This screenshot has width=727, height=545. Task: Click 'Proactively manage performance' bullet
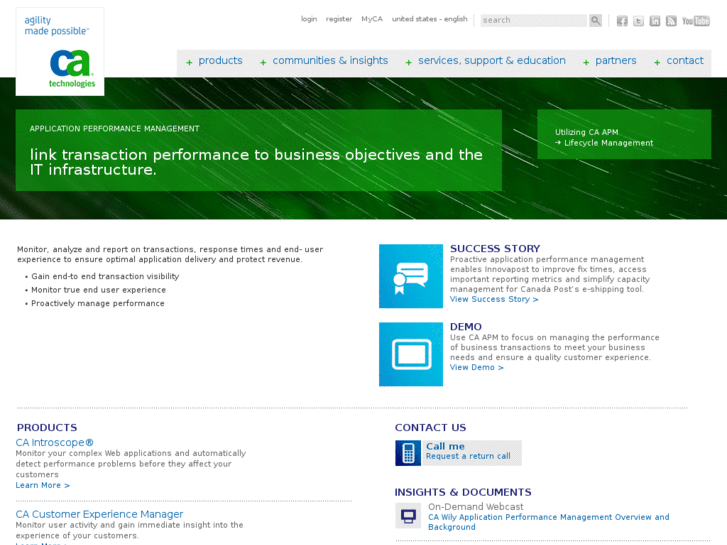98,303
